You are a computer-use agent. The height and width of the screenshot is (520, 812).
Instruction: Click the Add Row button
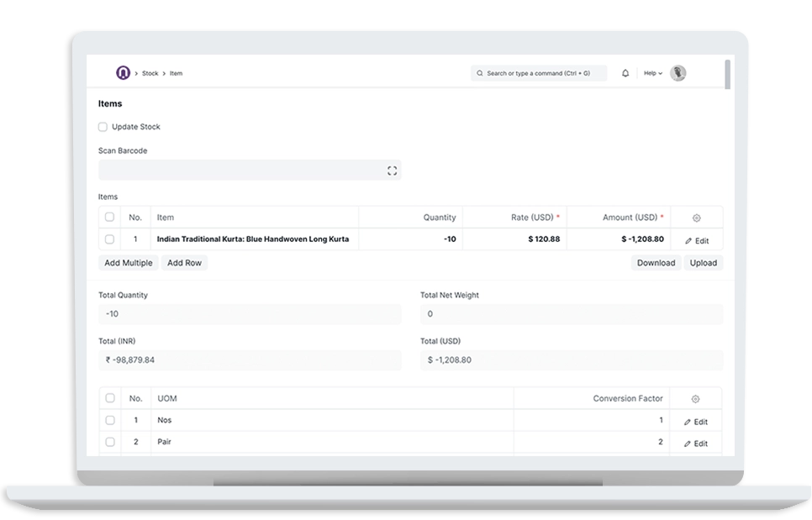click(x=183, y=263)
